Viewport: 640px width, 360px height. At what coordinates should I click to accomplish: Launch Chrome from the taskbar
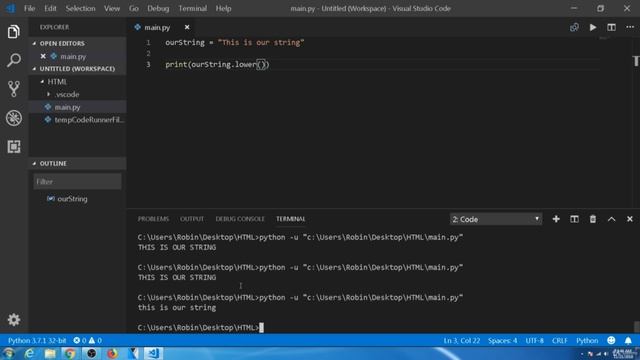pyautogui.click(x=70, y=353)
